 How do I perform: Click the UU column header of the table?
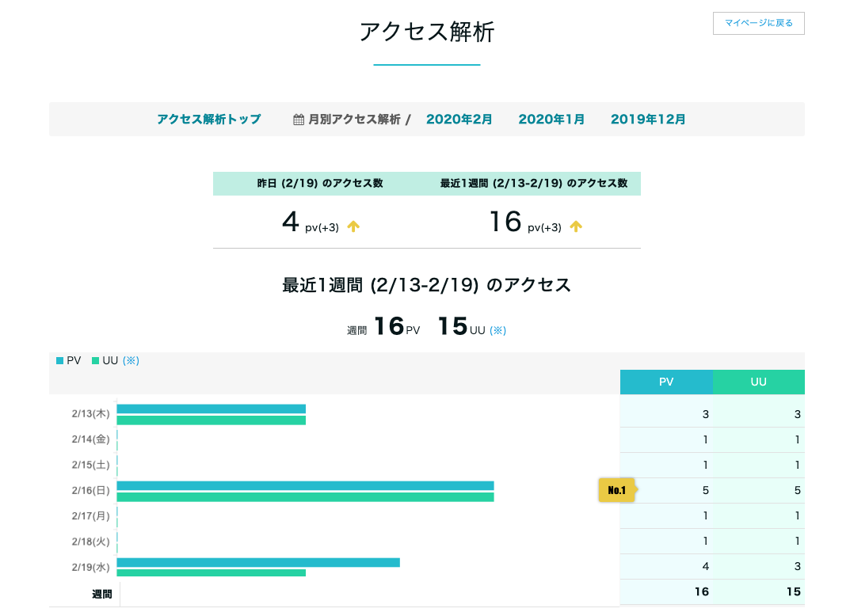click(758, 382)
